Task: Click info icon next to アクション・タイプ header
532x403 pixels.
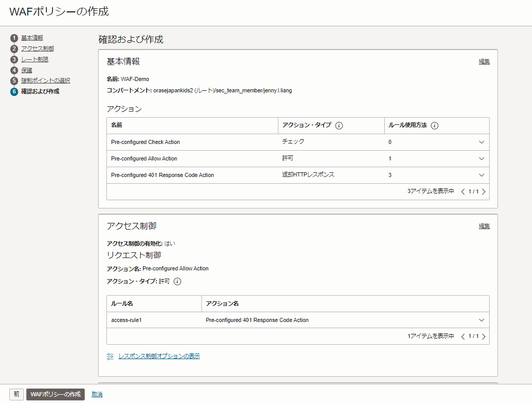Action: tap(339, 125)
